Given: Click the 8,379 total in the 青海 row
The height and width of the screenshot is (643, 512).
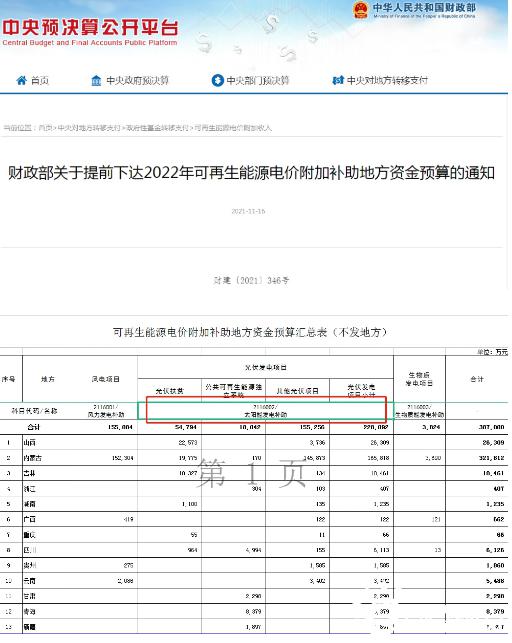Looking at the screenshot, I should pos(495,611).
